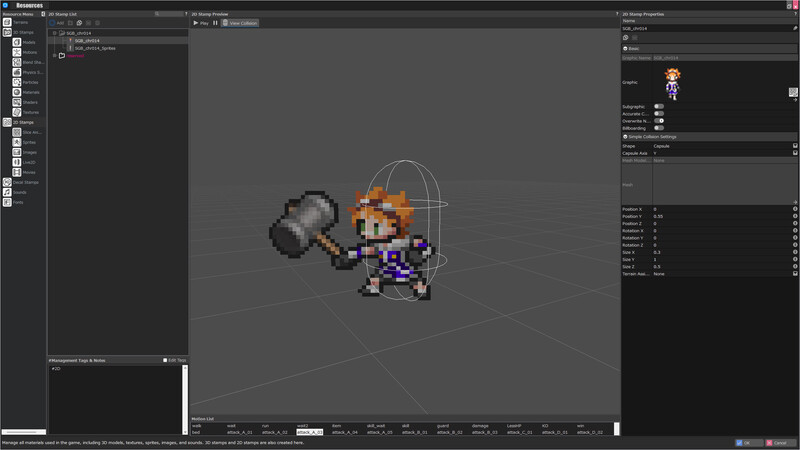Select the win motion
This screenshot has height=450, width=800.
581,426
